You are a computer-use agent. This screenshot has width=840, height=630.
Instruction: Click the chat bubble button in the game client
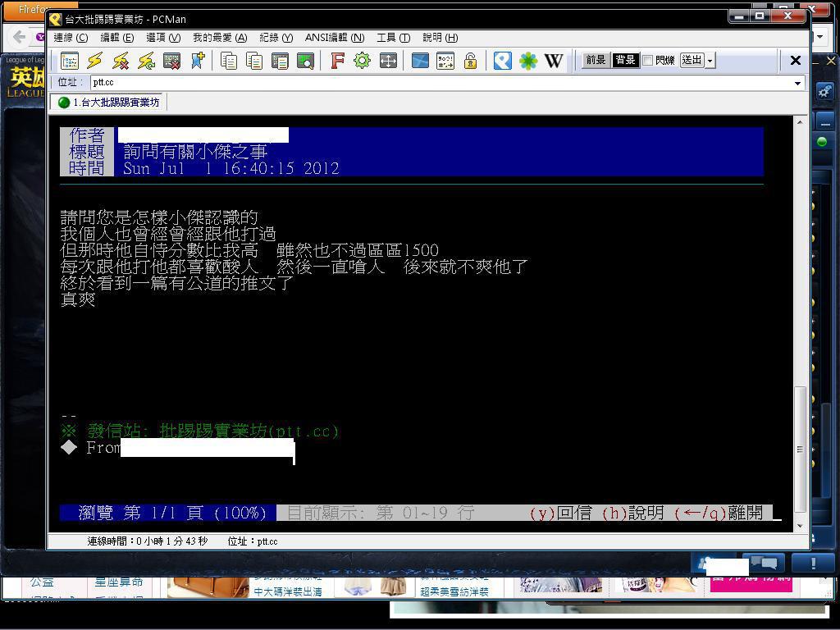[765, 563]
